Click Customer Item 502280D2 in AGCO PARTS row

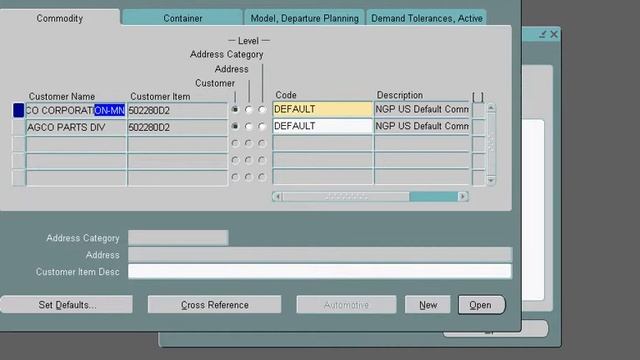click(x=177, y=127)
